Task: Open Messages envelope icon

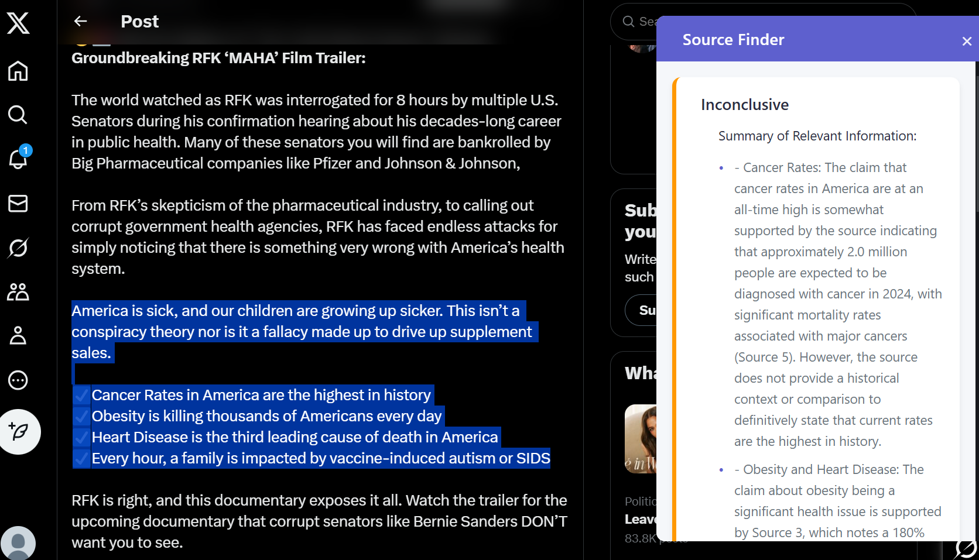Action: [x=18, y=203]
